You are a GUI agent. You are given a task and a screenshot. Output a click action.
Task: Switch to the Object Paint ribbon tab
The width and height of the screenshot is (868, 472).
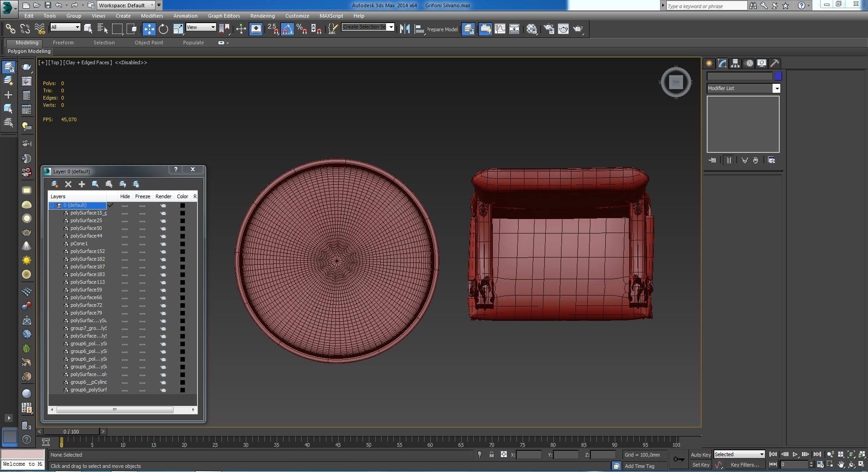149,43
